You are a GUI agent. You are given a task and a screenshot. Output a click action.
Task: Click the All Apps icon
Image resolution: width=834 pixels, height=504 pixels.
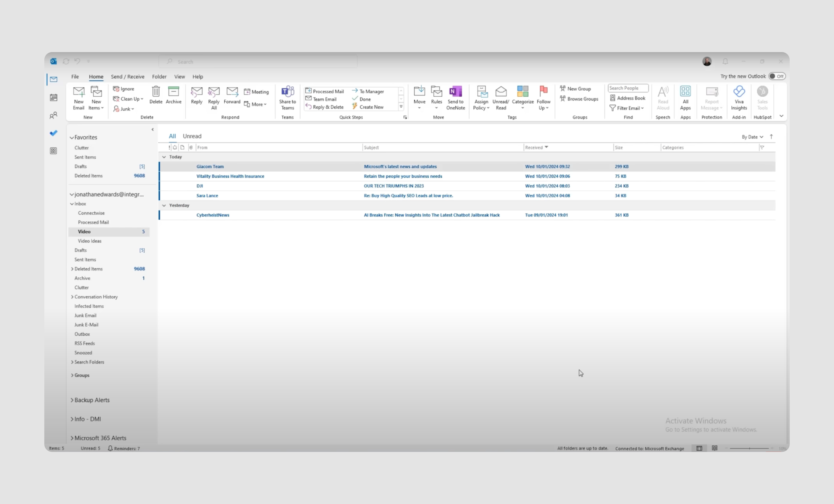685,91
